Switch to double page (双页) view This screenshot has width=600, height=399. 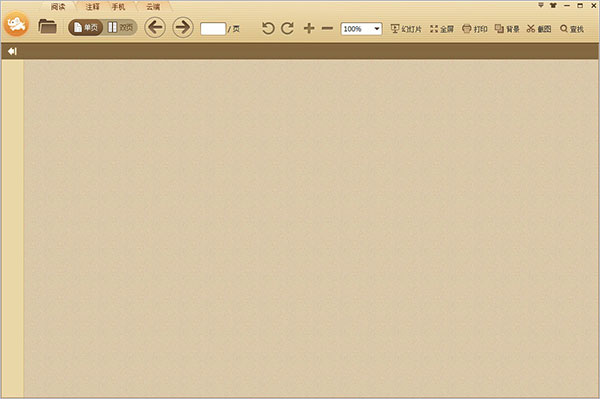[121, 28]
